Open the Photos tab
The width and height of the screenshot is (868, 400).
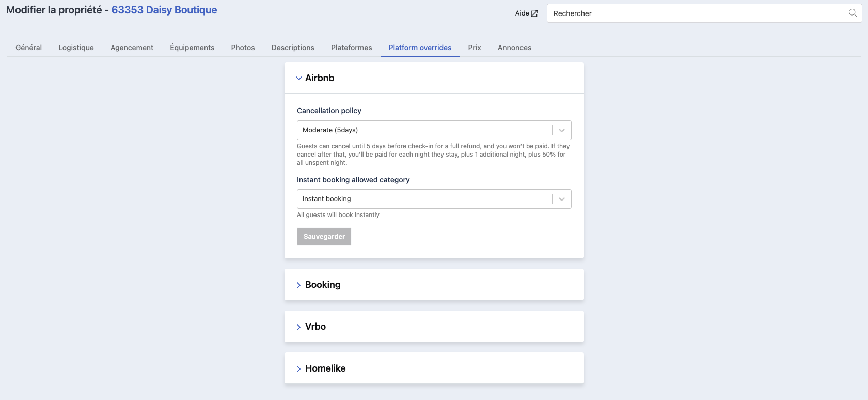(243, 48)
